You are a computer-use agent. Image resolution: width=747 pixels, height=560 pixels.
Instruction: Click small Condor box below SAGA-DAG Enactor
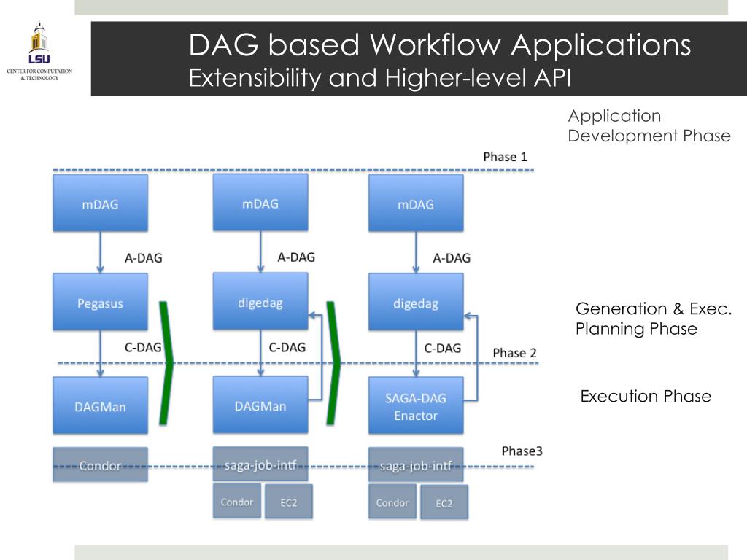(392, 502)
